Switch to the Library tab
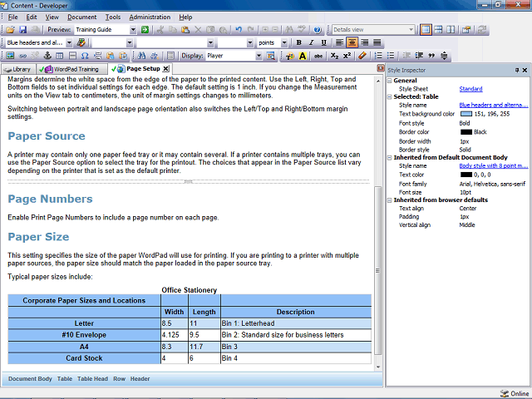This screenshot has height=399, width=532. click(18, 69)
